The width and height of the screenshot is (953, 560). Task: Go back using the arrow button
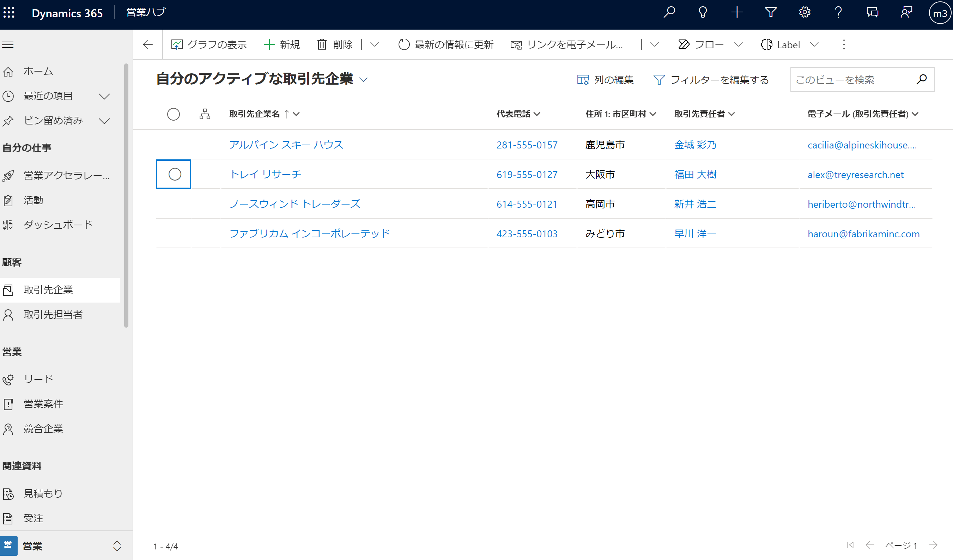click(148, 45)
